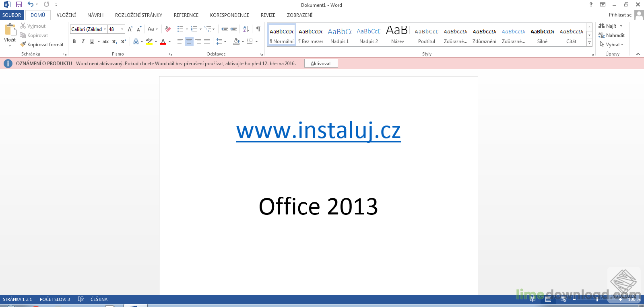644x307 pixels.
Task: Click Přihlásit se to sign in
Action: (620, 15)
